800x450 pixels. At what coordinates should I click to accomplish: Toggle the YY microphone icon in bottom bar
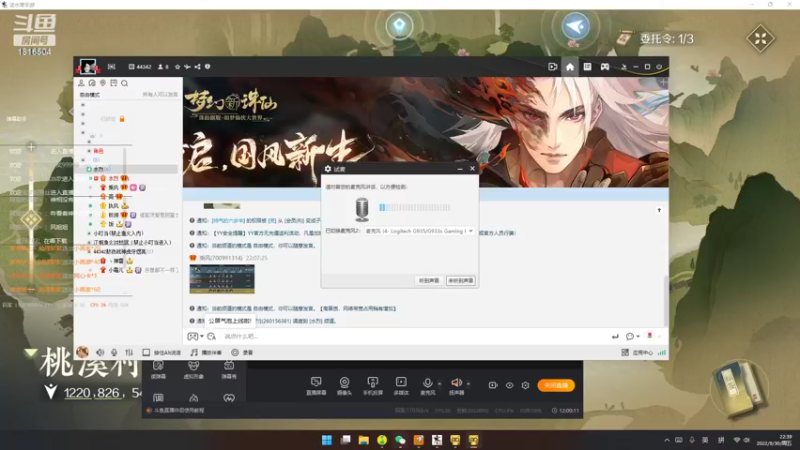click(x=114, y=353)
